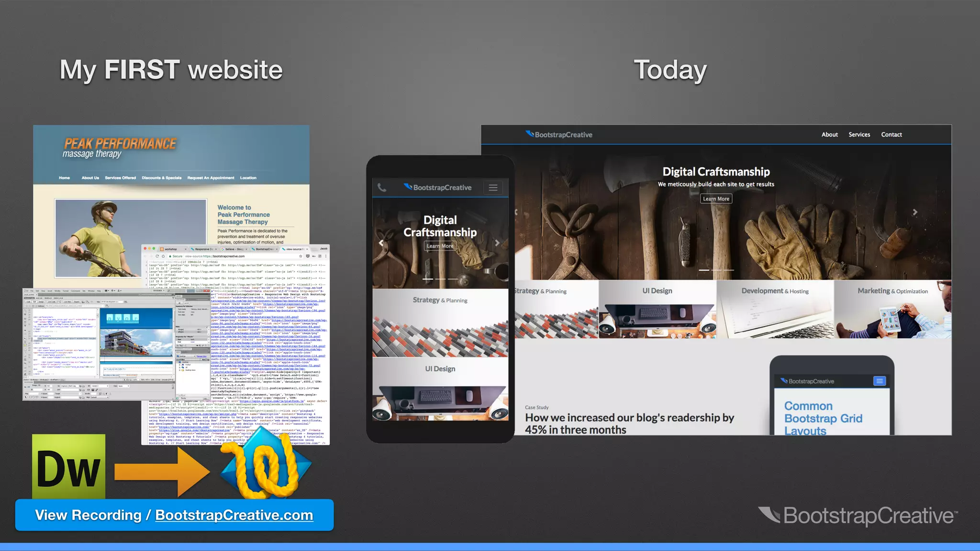Image resolution: width=980 pixels, height=551 pixels.
Task: Click the 'Today' slide title
Action: (670, 70)
